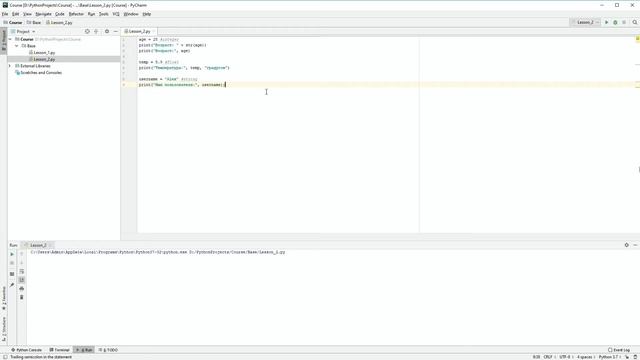Open Python Console tool window

[x=27, y=350]
